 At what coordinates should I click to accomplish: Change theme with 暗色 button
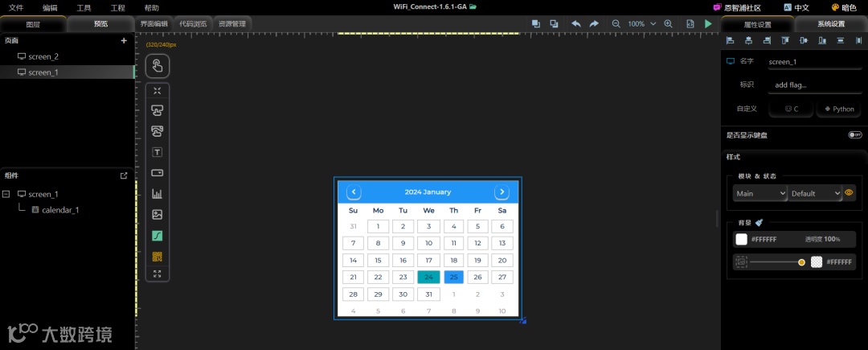click(844, 8)
